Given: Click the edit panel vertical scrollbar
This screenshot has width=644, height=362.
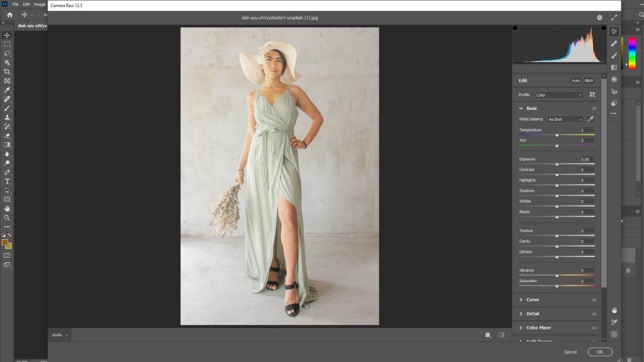Looking at the screenshot, I should 604,183.
